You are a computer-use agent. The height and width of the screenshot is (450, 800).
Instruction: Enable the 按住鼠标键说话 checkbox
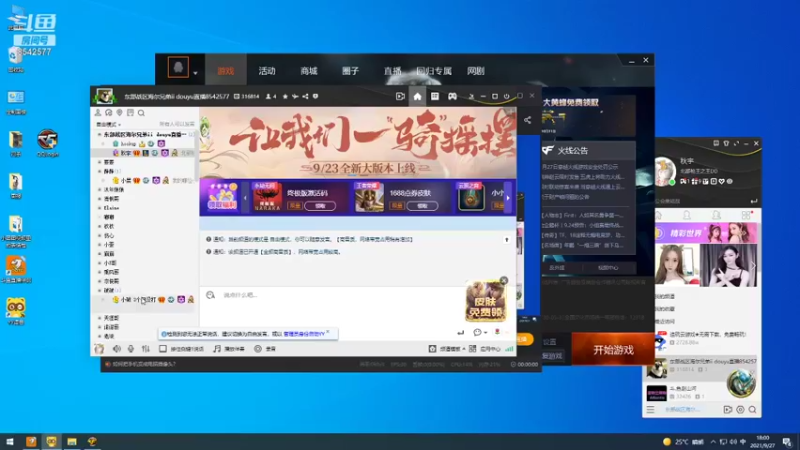[163, 349]
